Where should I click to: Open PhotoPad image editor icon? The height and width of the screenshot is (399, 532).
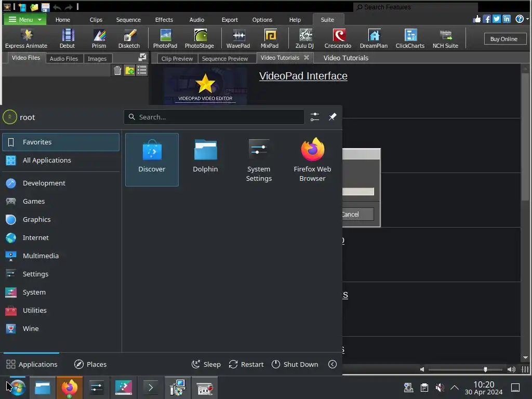click(x=165, y=38)
